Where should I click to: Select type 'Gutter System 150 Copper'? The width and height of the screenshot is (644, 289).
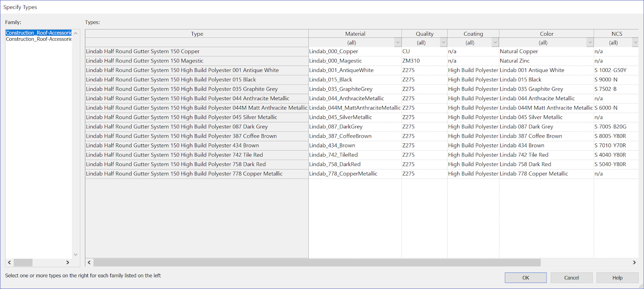point(197,52)
